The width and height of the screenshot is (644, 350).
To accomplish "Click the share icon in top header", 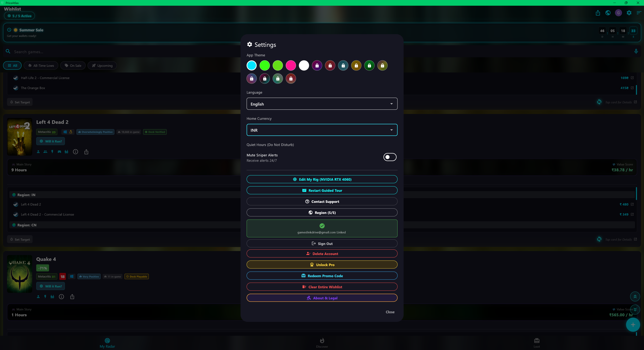I will coord(598,13).
